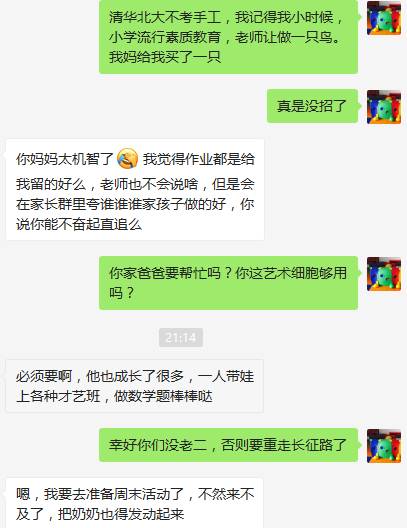This screenshot has width=407, height=528.
Task: Click the crying-laughing emoji in white bubble
Action: pos(127,158)
